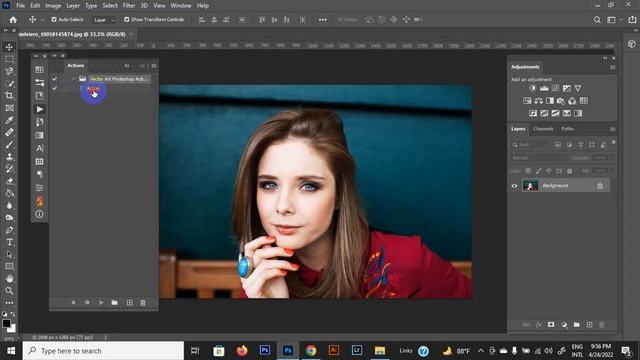This screenshot has width=640, height=360.
Task: Switch to the Paths tab
Action: click(567, 129)
